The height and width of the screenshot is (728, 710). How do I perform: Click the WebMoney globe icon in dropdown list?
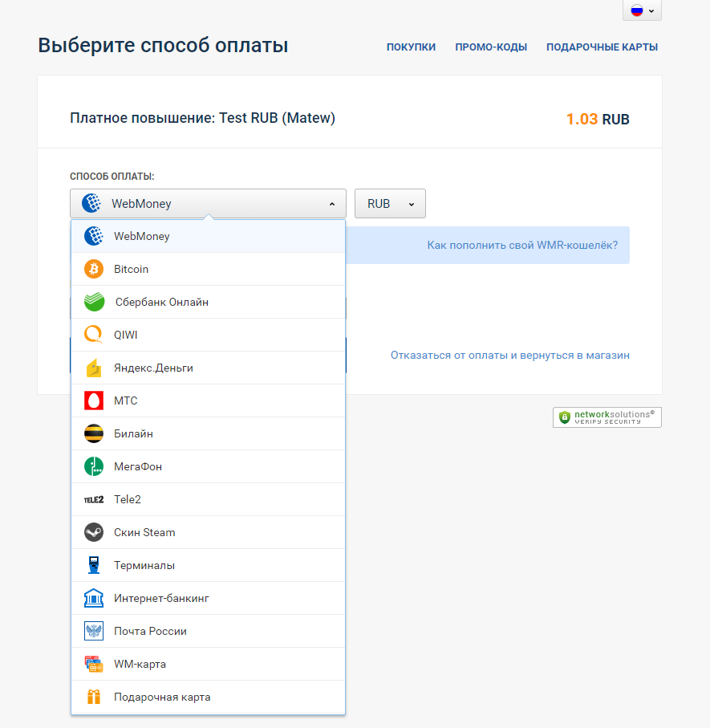[94, 236]
